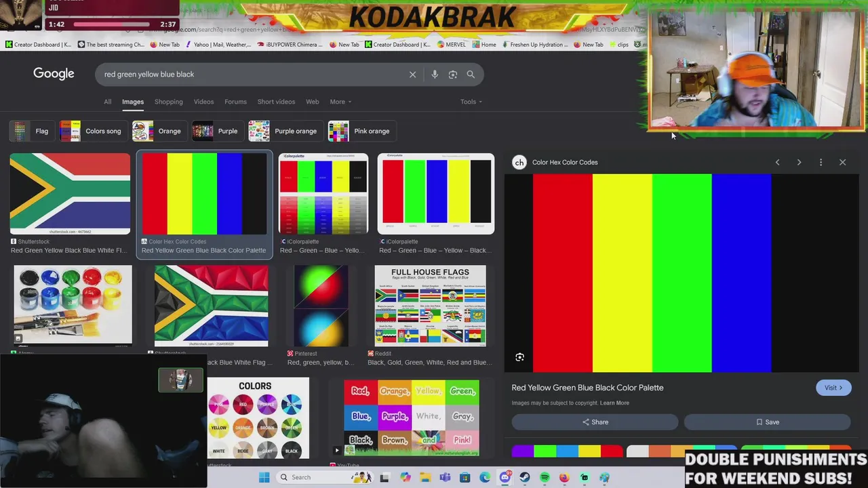This screenshot has height=488, width=868.
Task: Open the Learn More copyright link
Action: coord(614,403)
